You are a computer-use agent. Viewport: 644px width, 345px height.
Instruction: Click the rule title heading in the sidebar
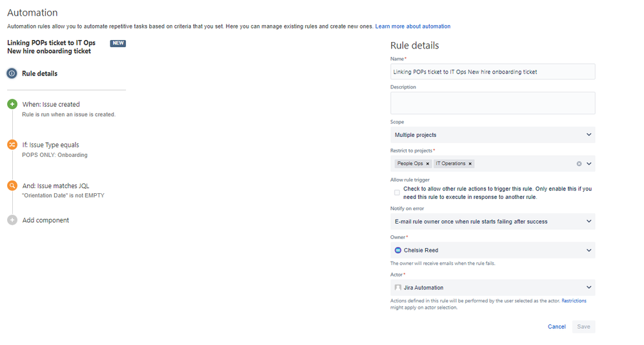52,47
